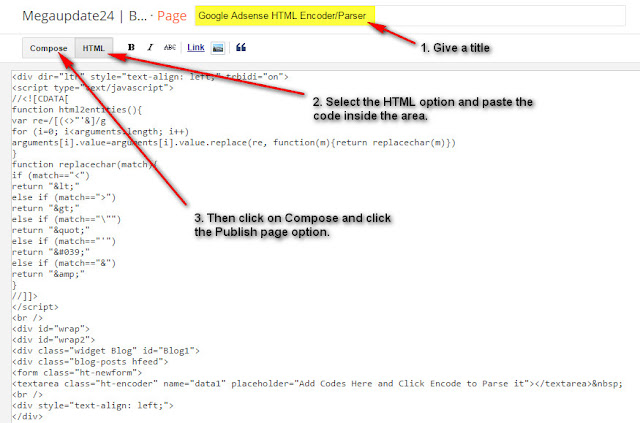This screenshot has height=423, width=640.
Task: Click the line 'function html2entities(){'
Action: click(77, 110)
